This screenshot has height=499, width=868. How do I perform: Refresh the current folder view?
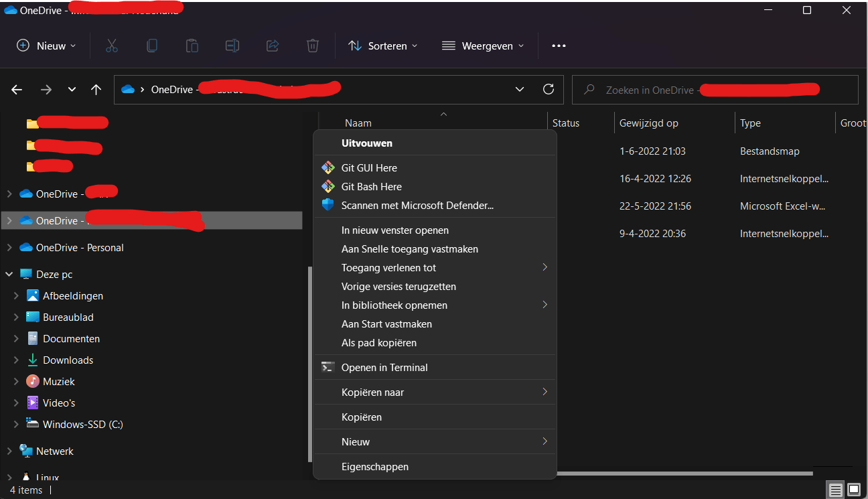tap(549, 89)
